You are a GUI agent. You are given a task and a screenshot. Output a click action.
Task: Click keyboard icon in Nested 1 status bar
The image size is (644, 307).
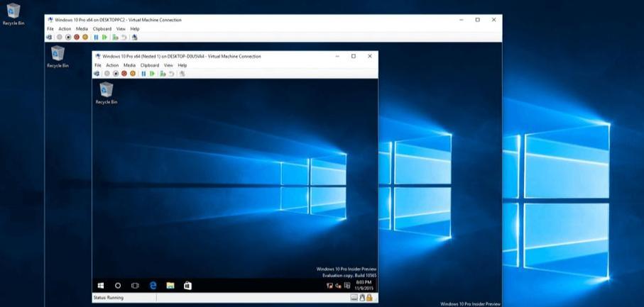click(354, 298)
